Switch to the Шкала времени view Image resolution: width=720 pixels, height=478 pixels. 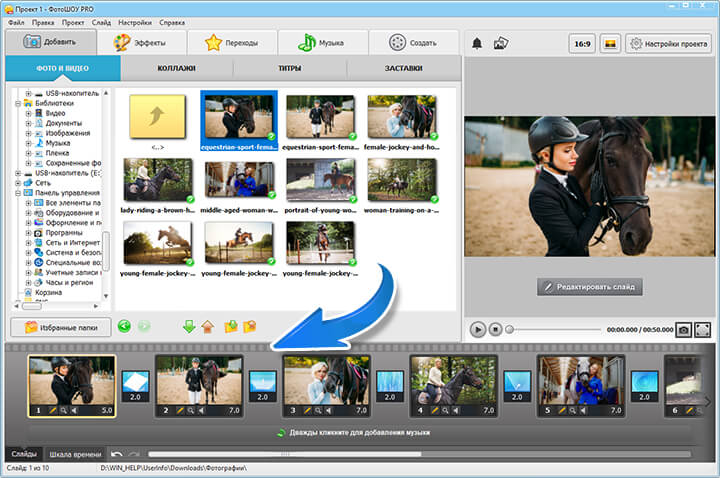click(74, 454)
